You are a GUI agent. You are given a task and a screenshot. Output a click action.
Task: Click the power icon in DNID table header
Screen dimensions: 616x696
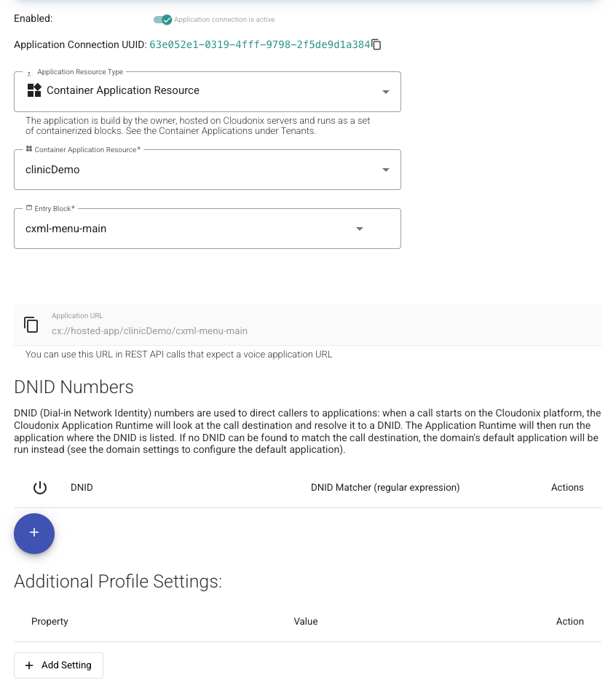[40, 488]
